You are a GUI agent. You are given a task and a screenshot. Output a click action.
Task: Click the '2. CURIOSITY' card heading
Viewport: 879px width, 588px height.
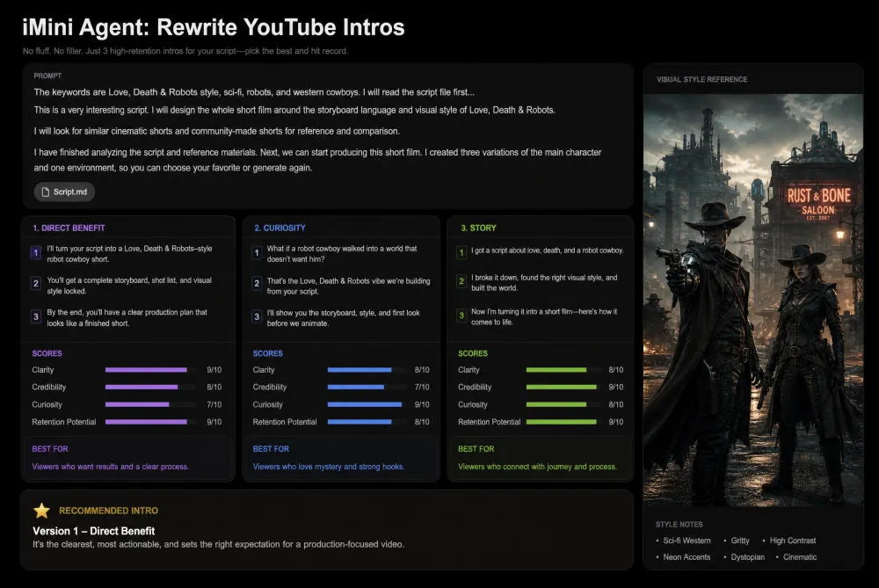(280, 229)
